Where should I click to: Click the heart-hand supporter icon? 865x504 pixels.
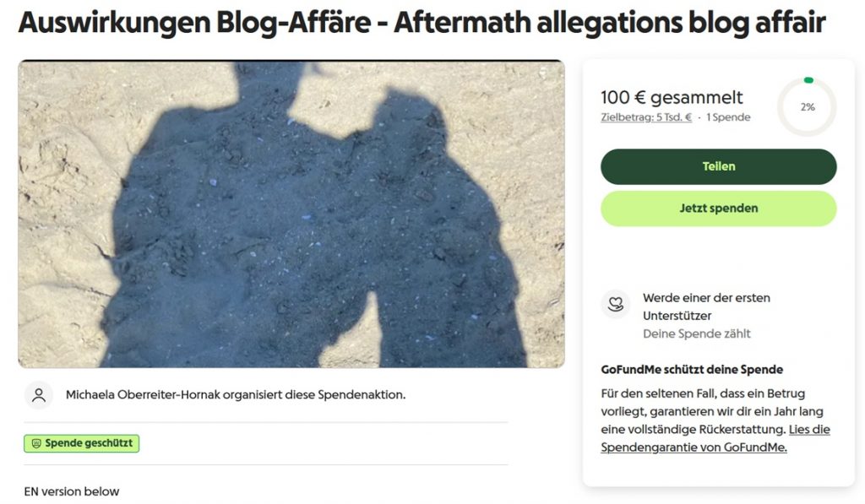(x=616, y=304)
